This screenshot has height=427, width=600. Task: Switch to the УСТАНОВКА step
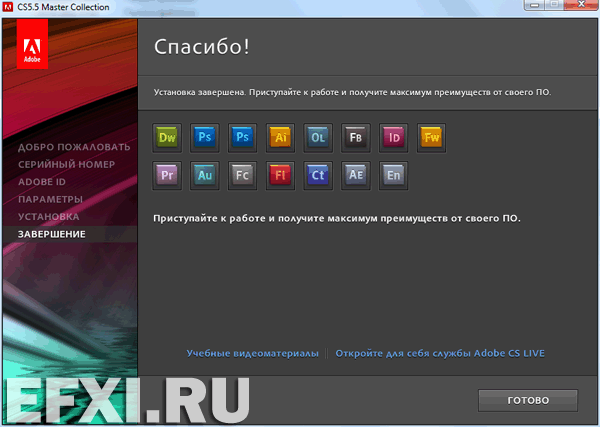tap(49, 217)
